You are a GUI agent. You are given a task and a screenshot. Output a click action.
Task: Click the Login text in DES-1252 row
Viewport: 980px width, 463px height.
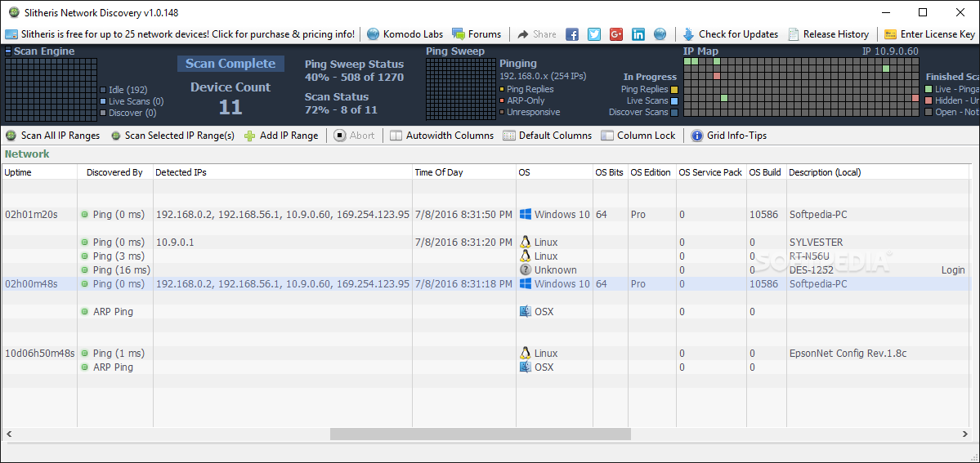pyautogui.click(x=953, y=270)
